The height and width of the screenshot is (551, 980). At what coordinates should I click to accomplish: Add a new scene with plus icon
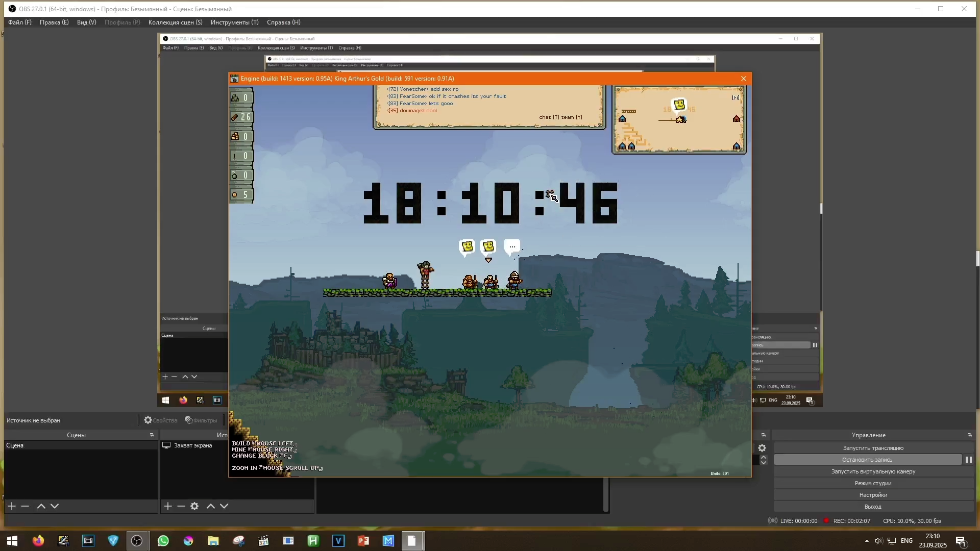[12, 506]
